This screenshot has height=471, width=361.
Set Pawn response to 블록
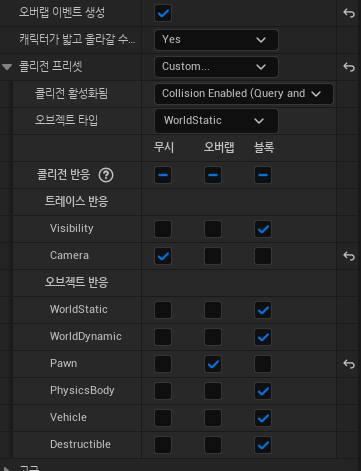pos(263,364)
